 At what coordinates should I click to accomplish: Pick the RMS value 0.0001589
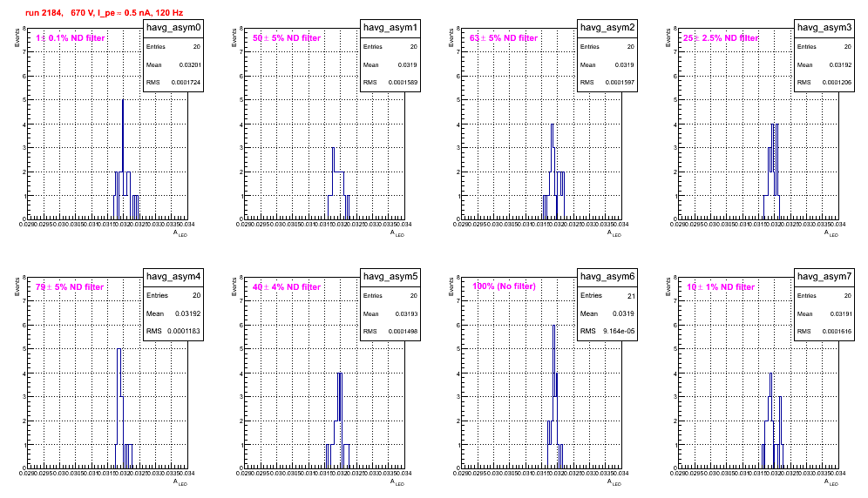click(x=403, y=83)
